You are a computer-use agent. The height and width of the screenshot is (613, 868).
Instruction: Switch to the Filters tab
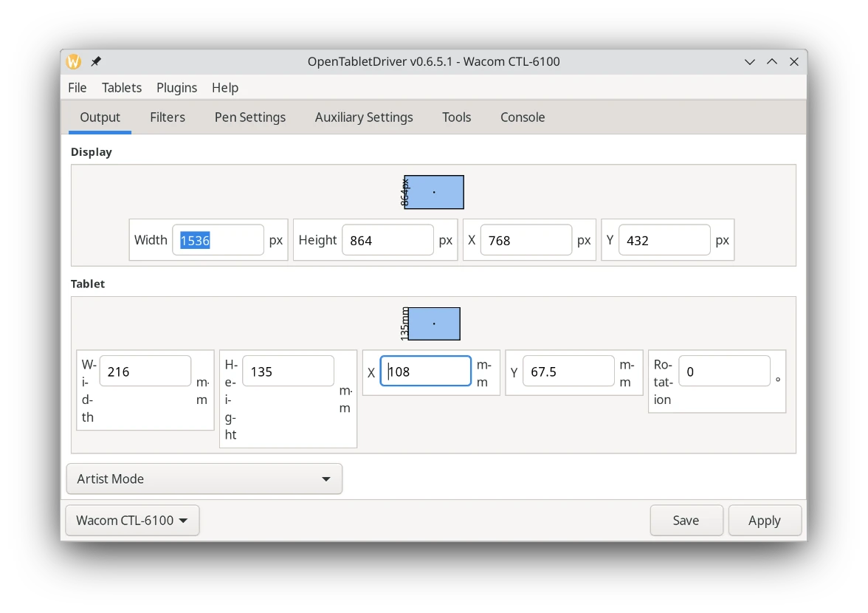168,117
